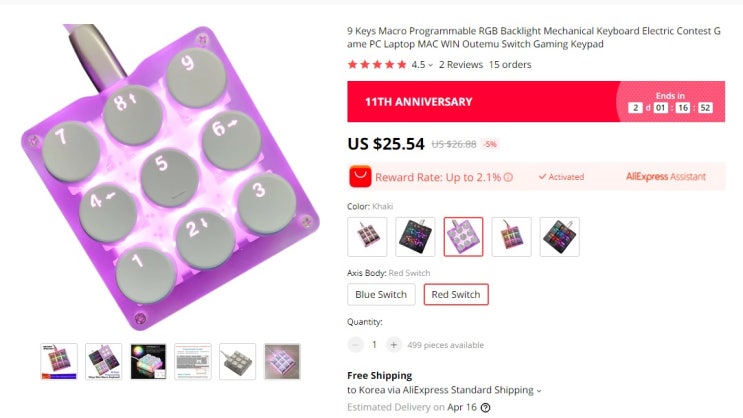Open the 2 Reviews link
The height and width of the screenshot is (418, 743).
[461, 64]
